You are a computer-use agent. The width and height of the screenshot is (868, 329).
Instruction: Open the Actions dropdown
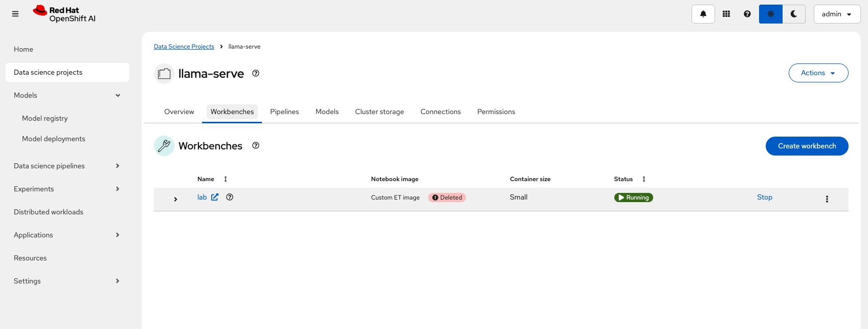[818, 73]
